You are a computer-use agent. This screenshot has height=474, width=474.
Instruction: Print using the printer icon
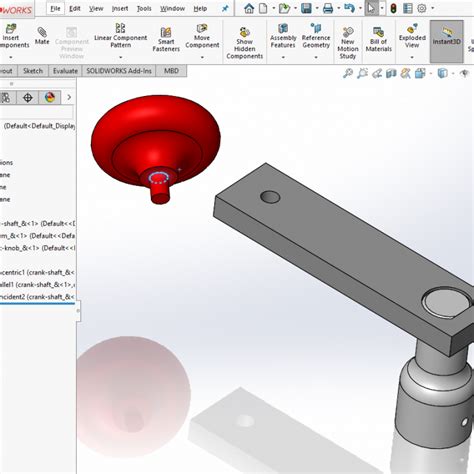[328, 8]
